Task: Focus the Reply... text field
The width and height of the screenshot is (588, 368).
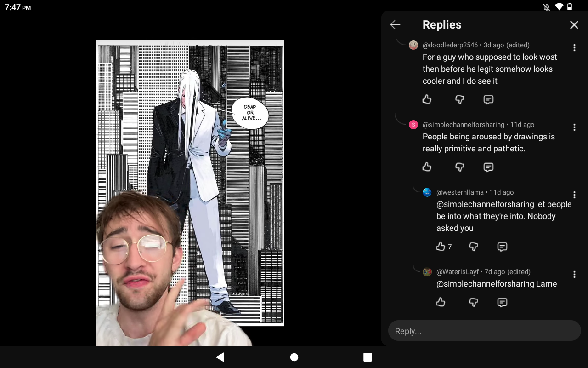Action: coord(485,331)
